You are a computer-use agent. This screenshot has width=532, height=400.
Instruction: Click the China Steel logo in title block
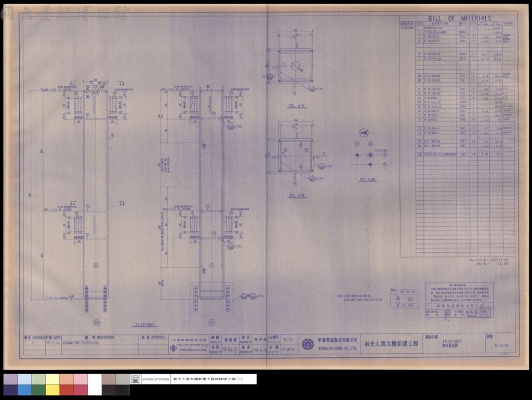[x=174, y=349]
